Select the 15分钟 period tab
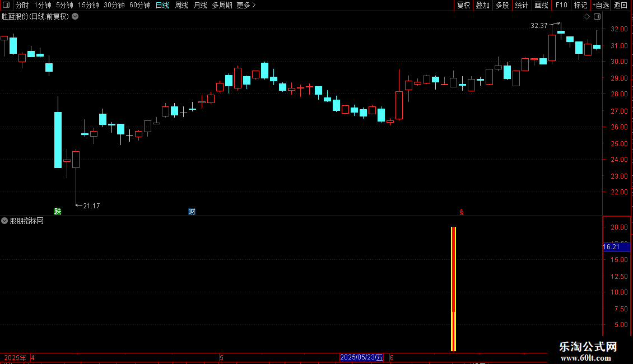 coord(89,5)
